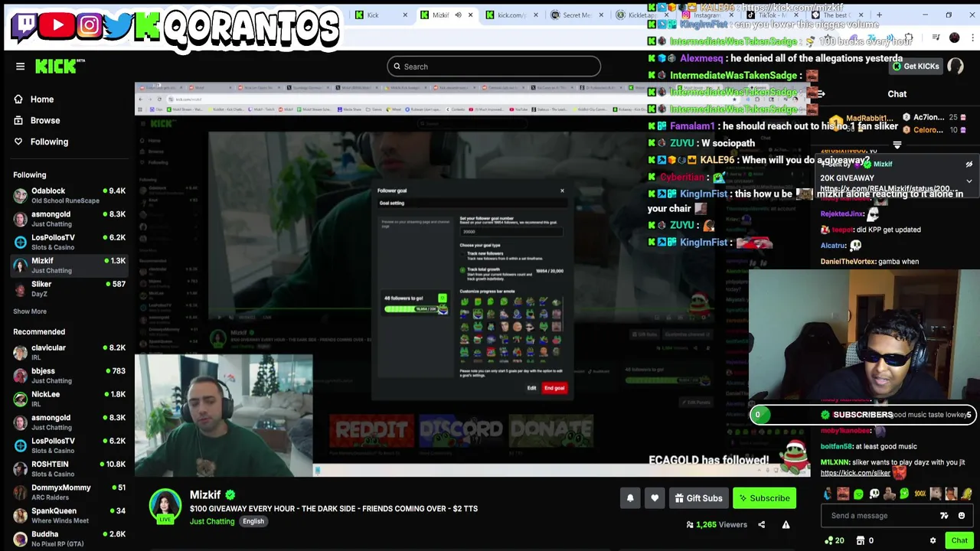Click the Get KICKs button
Image resolution: width=980 pixels, height=551 pixels.
(915, 67)
